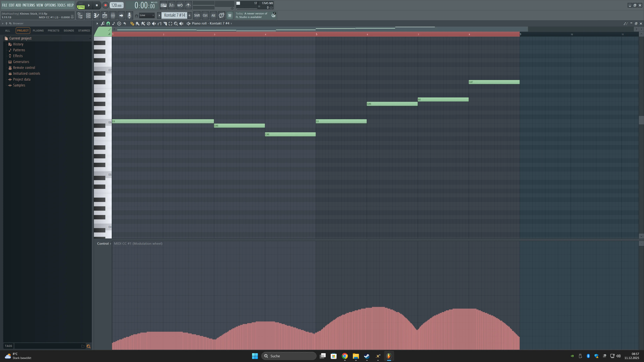Open the project picker icon
The image size is (644, 362).
coord(80,15)
